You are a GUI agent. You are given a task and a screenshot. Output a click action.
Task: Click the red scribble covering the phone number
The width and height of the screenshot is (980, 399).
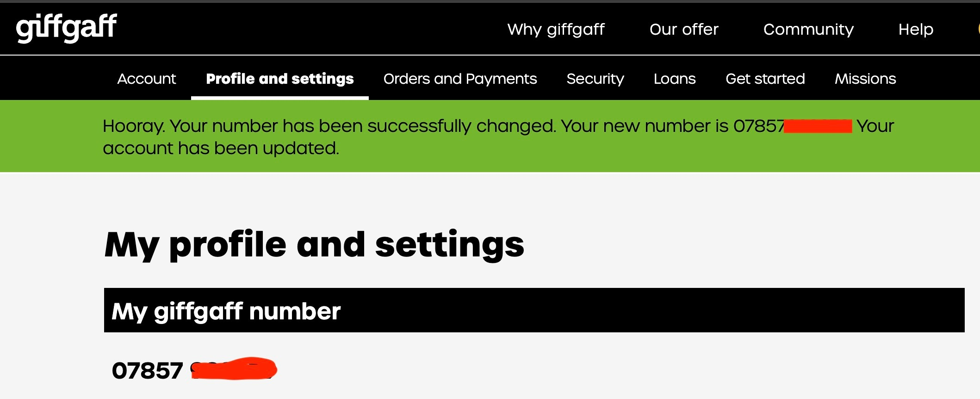234,369
